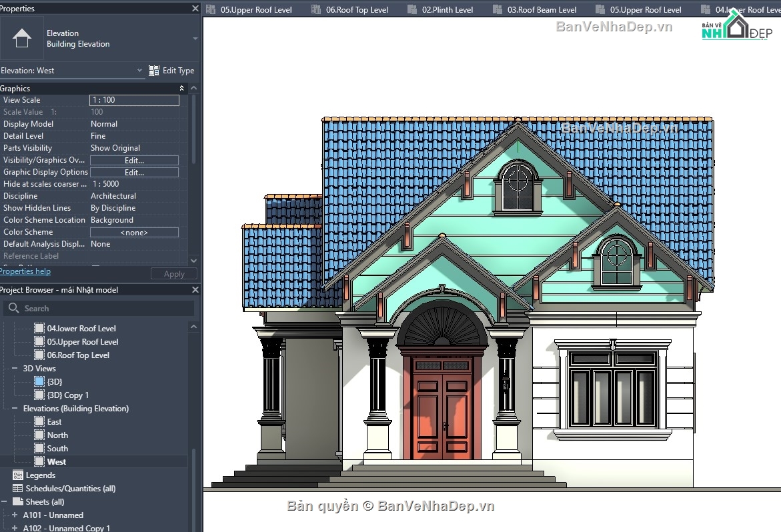Select Schedules/Quantities (all) in the browser

pyautogui.click(x=71, y=489)
